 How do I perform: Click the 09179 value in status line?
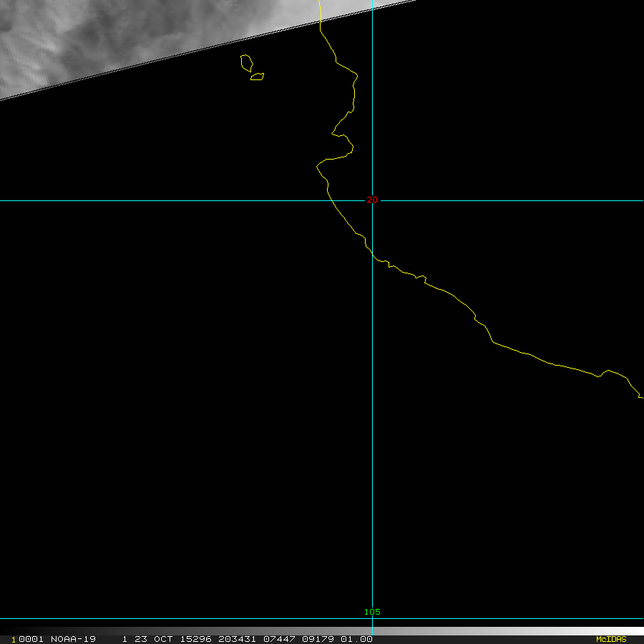(317, 639)
